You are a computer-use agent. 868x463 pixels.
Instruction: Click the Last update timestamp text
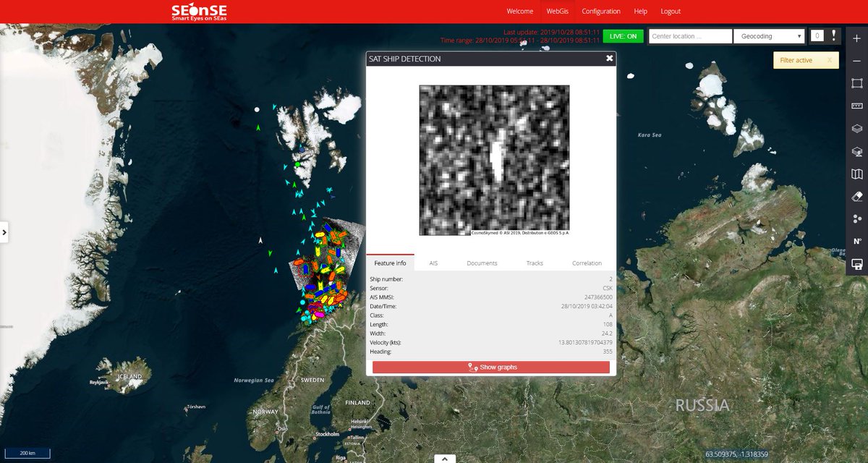(551, 33)
